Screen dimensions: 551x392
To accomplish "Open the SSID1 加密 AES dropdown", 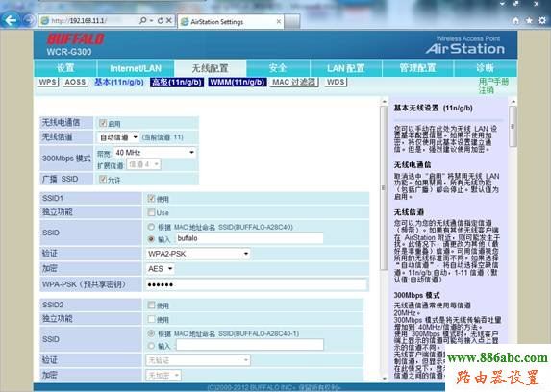I will pos(160,269).
